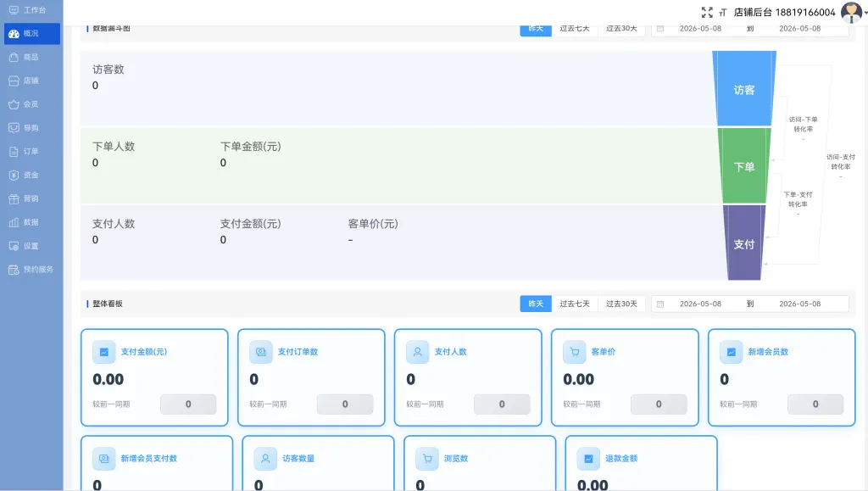Click 较前一同期 value box in 支付订单数 card
Image resolution: width=868 pixels, height=491 pixels.
coord(345,405)
